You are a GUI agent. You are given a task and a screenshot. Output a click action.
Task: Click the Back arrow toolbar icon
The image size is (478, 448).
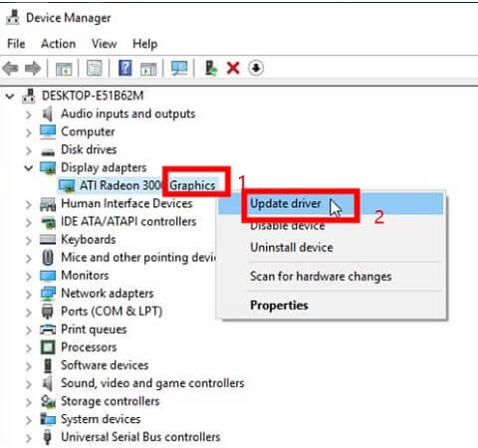(10, 69)
